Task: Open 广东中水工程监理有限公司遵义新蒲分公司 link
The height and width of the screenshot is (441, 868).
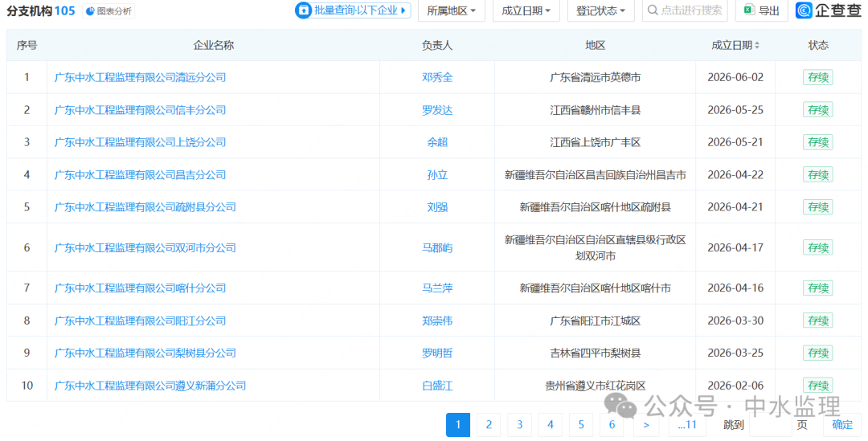Action: point(150,385)
